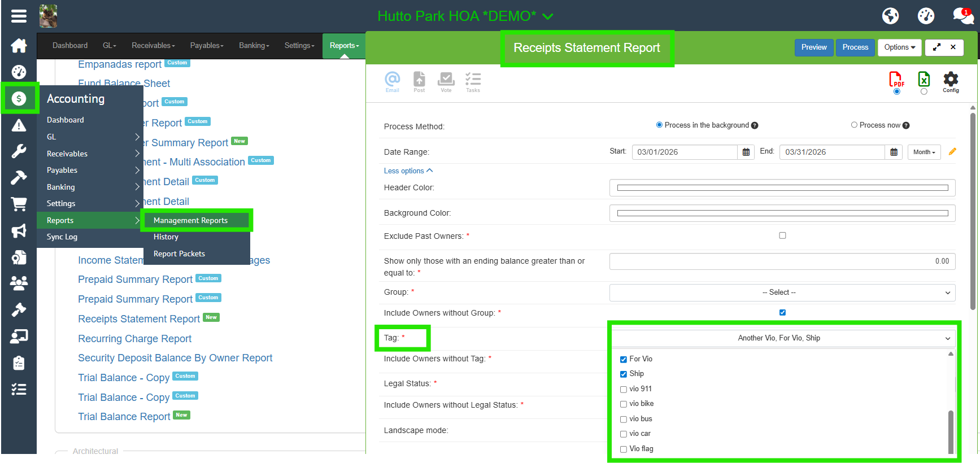980x463 pixels.
Task: Click the ending balance amount input field
Action: click(782, 261)
